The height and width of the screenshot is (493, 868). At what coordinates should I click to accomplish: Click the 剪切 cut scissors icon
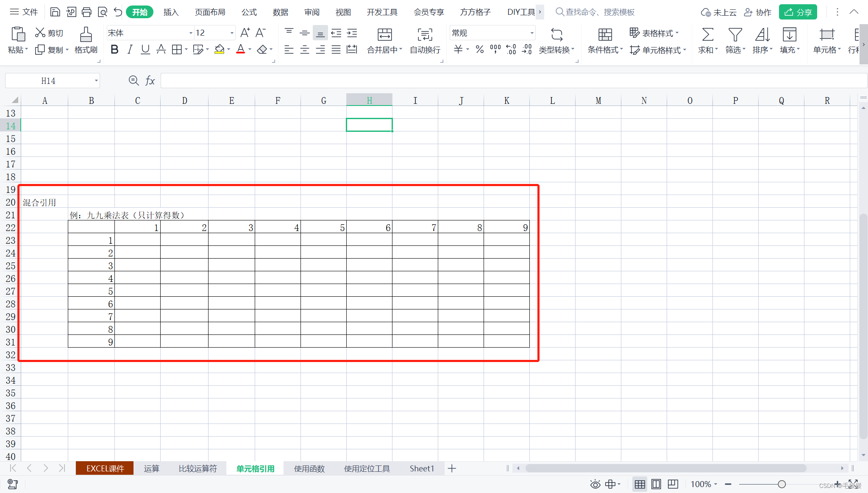(x=40, y=33)
